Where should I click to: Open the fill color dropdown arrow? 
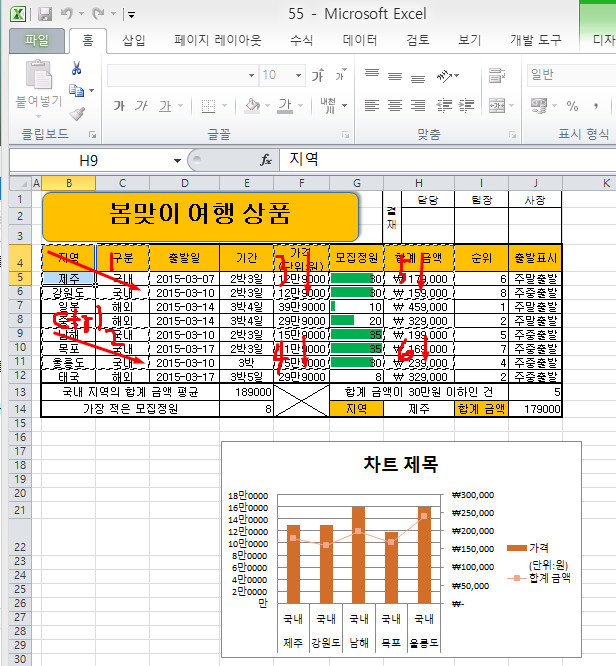(267, 106)
